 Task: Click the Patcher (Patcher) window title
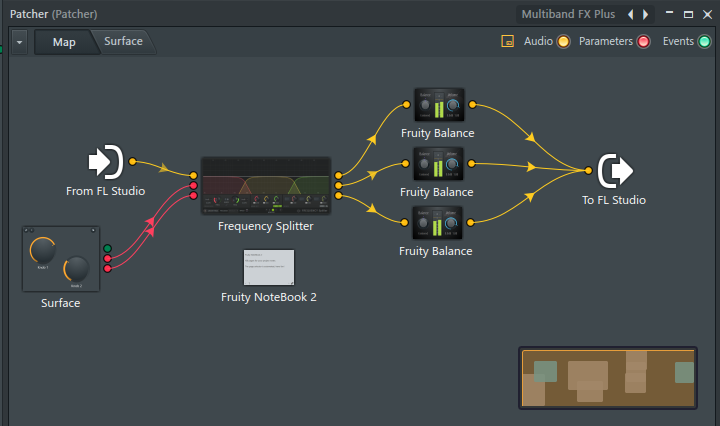coord(54,14)
